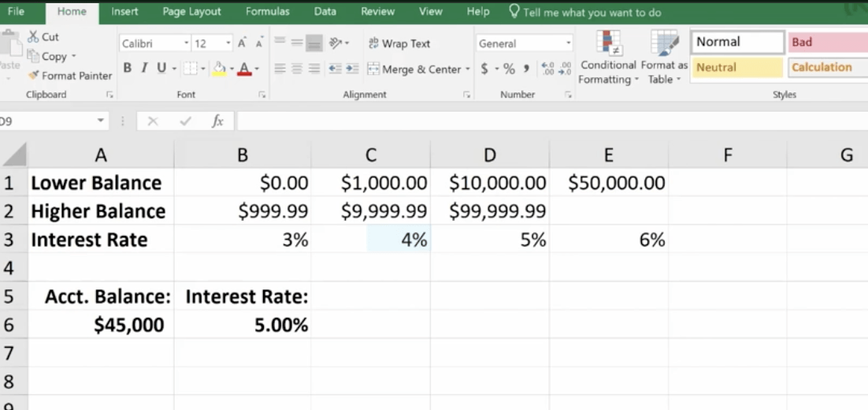Toggle bold formatting
The height and width of the screenshot is (410, 868).
128,69
